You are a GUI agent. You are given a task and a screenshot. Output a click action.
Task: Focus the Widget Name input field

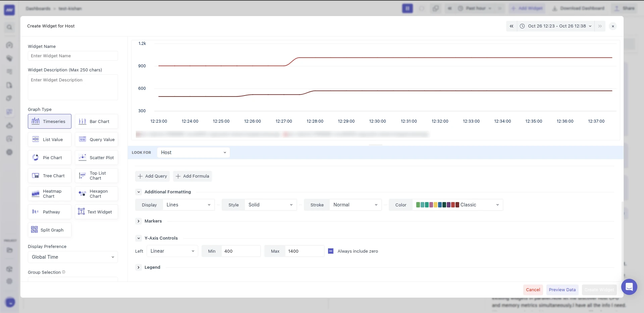point(73,56)
